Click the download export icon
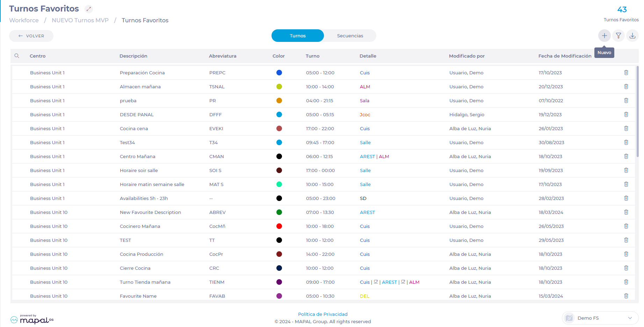Image resolution: width=644 pixels, height=327 pixels. click(x=632, y=36)
